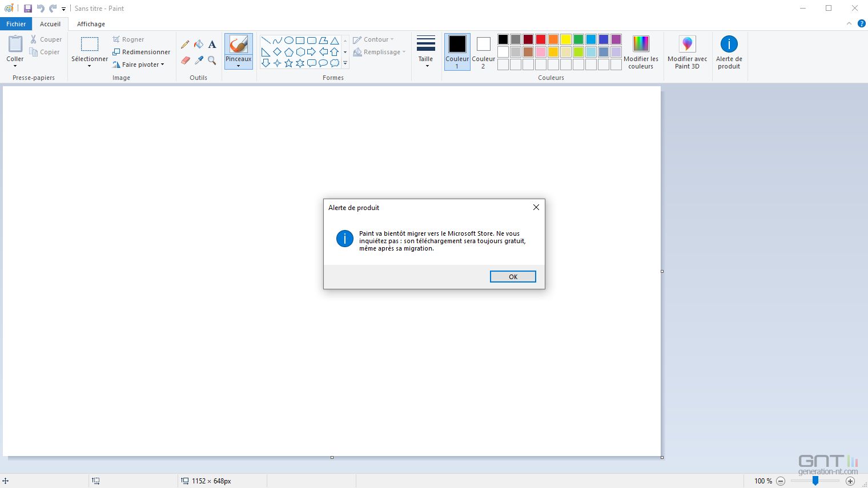Switch to the Affichage tab

tap(91, 24)
